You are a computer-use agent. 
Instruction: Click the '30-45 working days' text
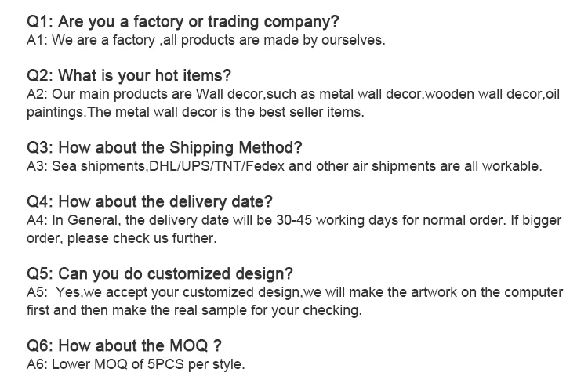click(x=318, y=220)
